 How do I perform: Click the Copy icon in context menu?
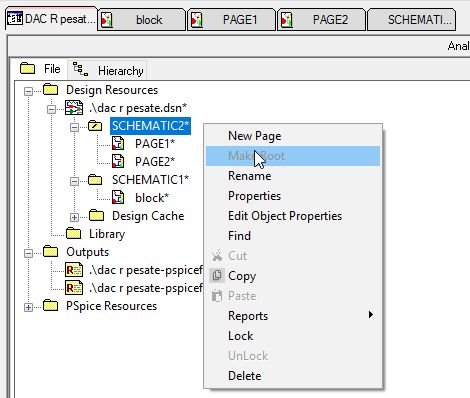[x=217, y=276]
